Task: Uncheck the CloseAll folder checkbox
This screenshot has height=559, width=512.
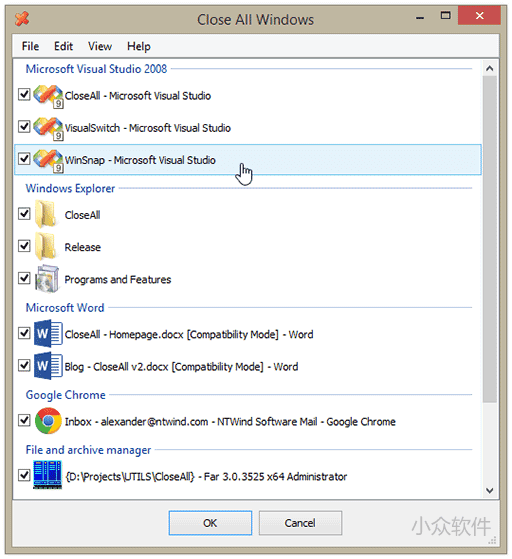Action: 24,214
